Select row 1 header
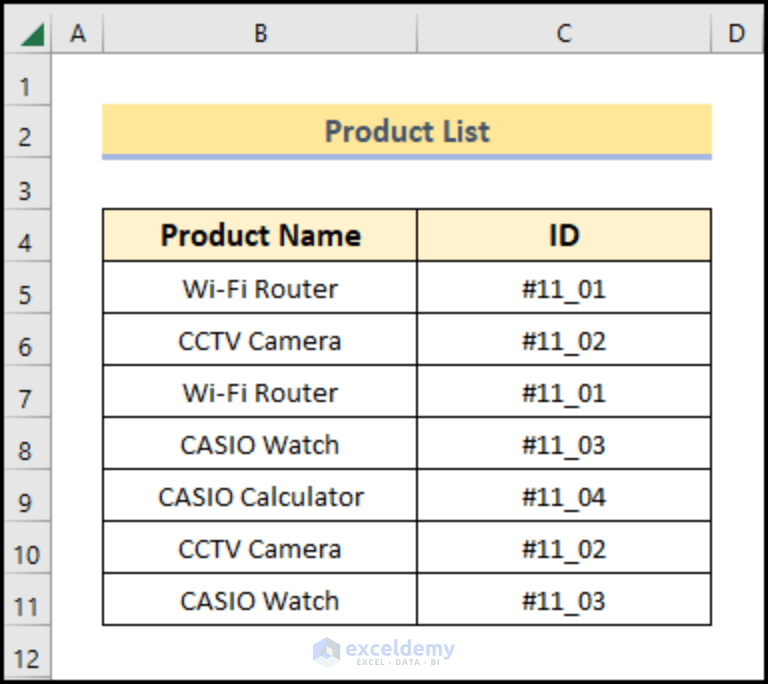The height and width of the screenshot is (684, 768). tap(27, 79)
